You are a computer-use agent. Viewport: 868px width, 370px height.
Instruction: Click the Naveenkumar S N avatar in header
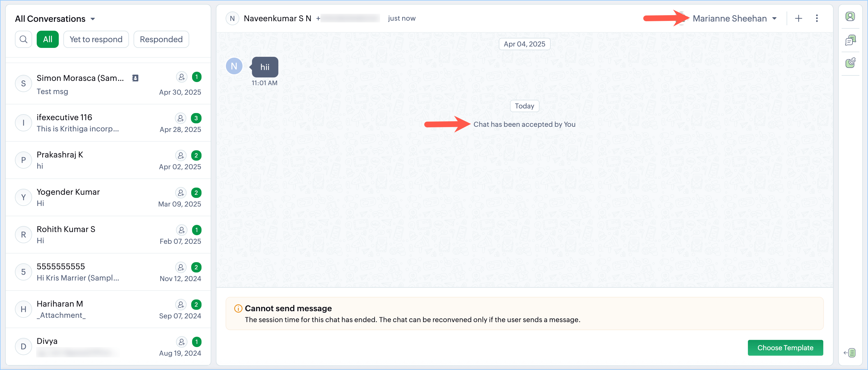pyautogui.click(x=232, y=19)
